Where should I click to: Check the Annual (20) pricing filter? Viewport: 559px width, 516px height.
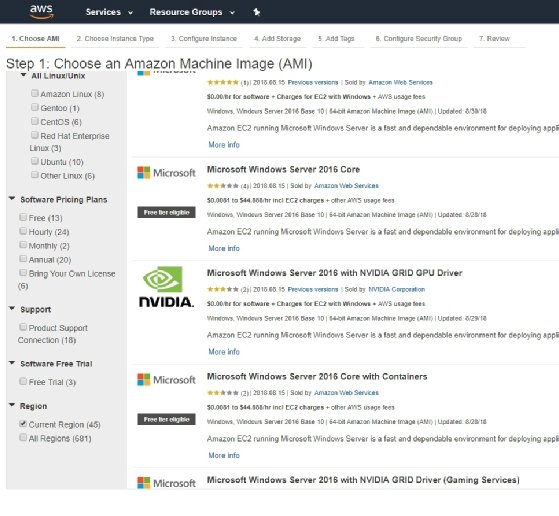pos(23,259)
